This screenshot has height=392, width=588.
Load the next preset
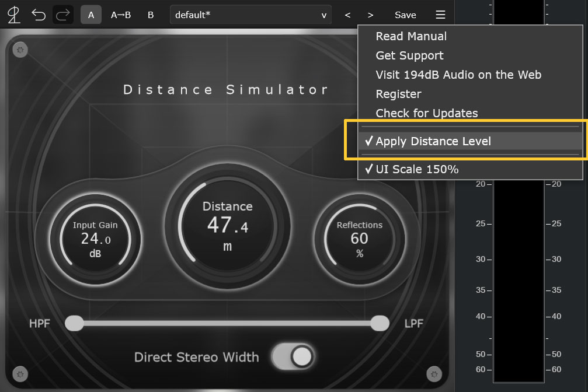370,15
